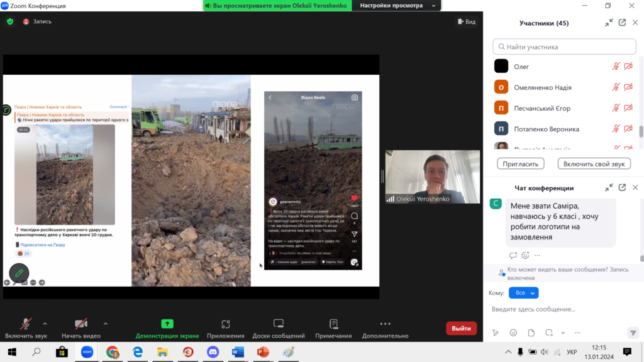Go to the next slide via the right arrow control
Viewport: 644px width, 362px height.
[42, 282]
